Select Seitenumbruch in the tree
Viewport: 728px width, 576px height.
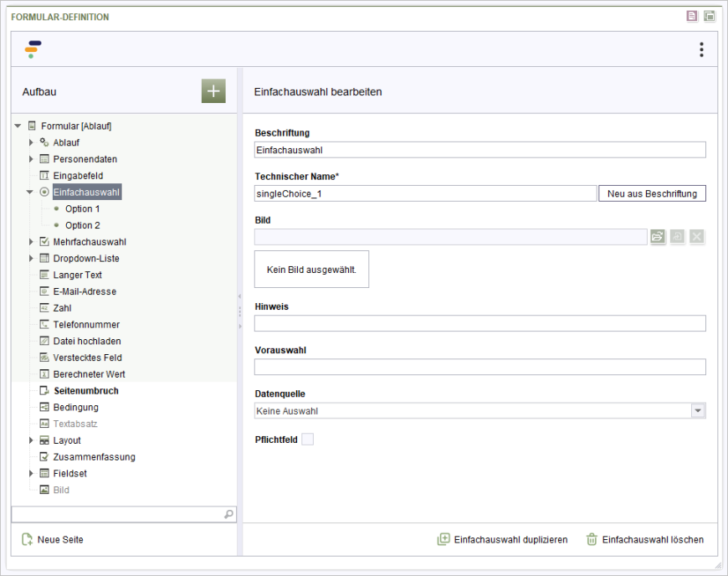tap(85, 391)
